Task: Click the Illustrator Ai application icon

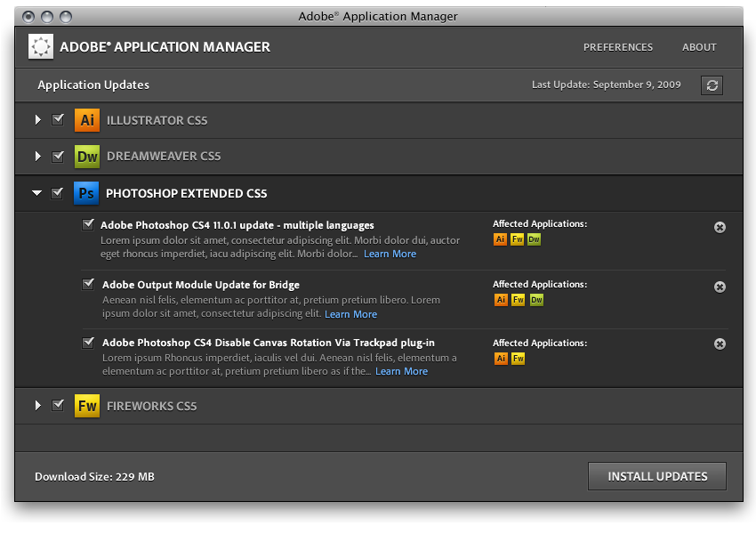Action: (x=86, y=120)
